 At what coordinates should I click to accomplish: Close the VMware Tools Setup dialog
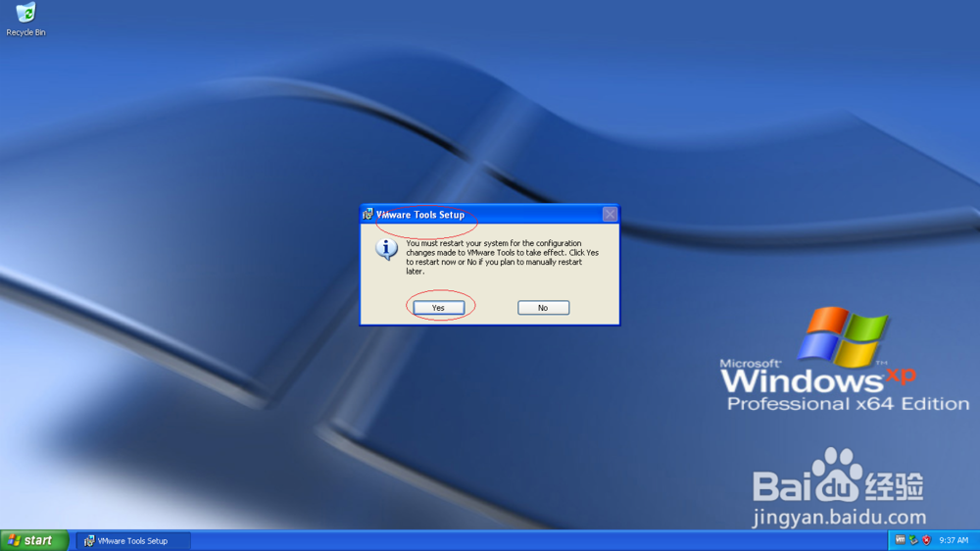[610, 215]
